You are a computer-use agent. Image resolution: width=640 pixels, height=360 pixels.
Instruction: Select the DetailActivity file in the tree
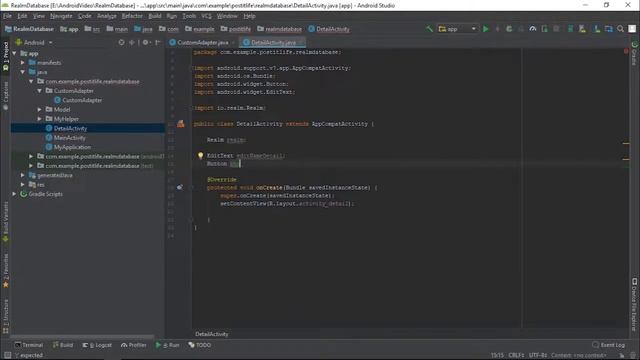click(x=70, y=129)
